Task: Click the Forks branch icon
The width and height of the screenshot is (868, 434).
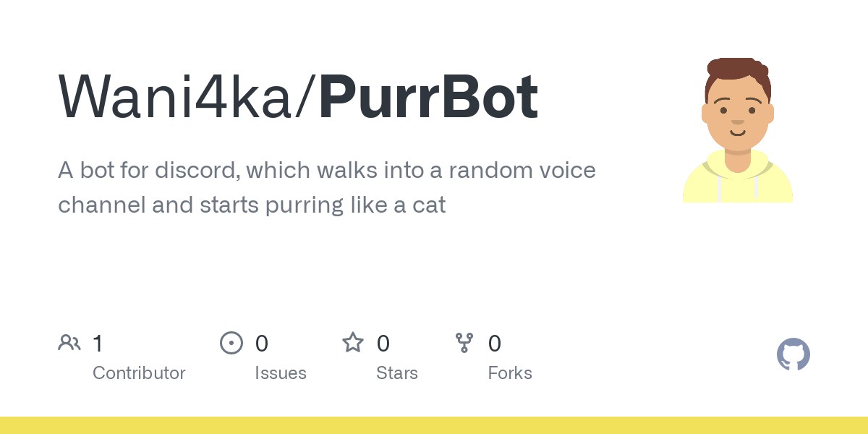Action: pos(464,343)
